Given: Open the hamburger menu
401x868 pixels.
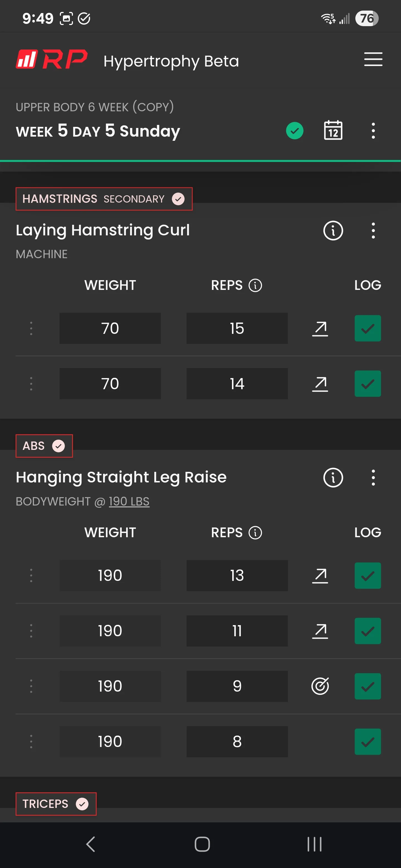Looking at the screenshot, I should point(373,59).
